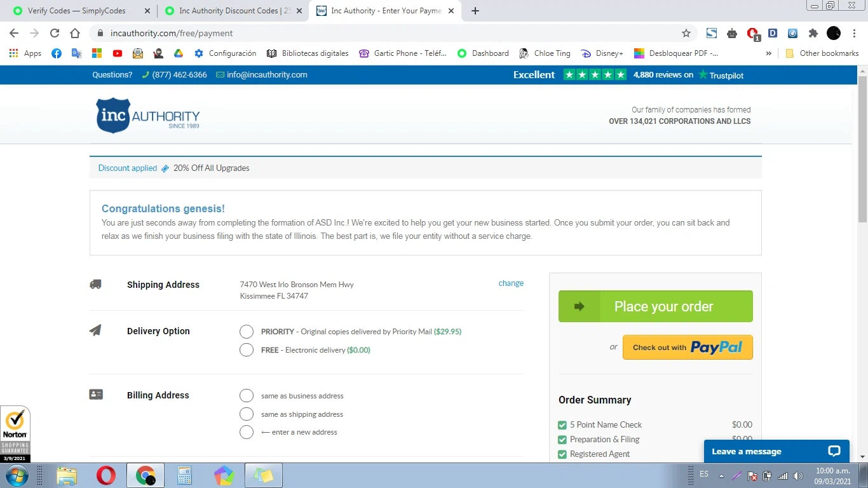
Task: Open Windows Explorer from the taskbar
Action: tap(66, 475)
